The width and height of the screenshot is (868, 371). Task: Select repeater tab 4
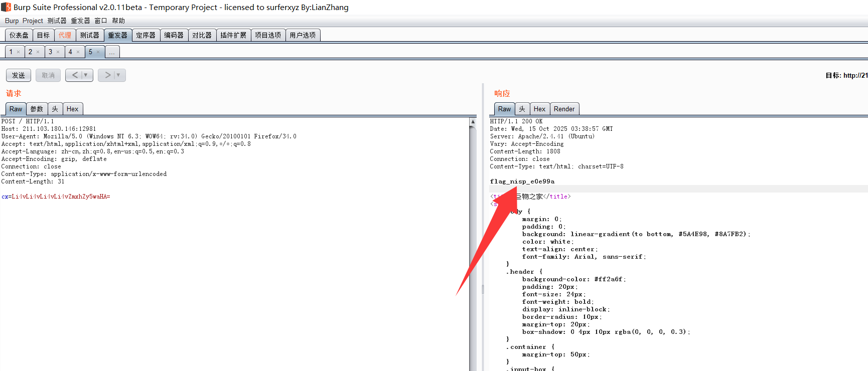point(70,52)
